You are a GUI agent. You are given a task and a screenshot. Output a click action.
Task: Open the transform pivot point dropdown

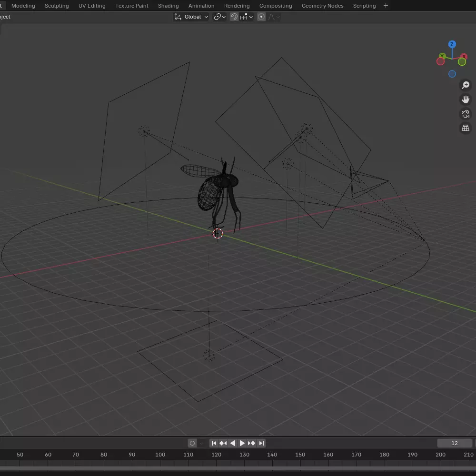point(219,17)
